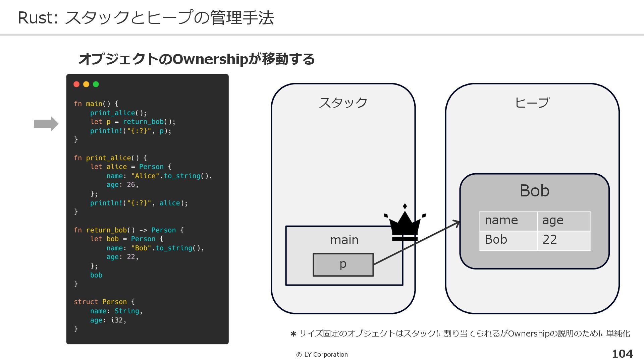Click the green window dot in code panel
Viewport: 644px width, 362px height.
tap(96, 84)
